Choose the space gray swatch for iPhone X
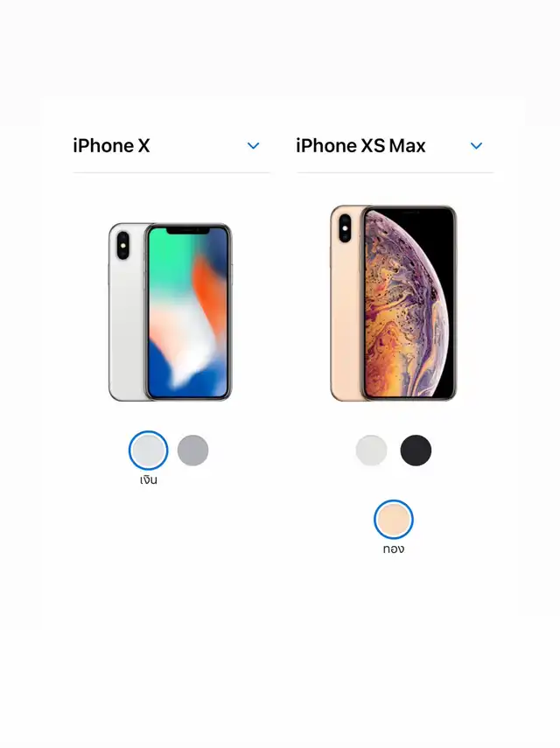 192,451
